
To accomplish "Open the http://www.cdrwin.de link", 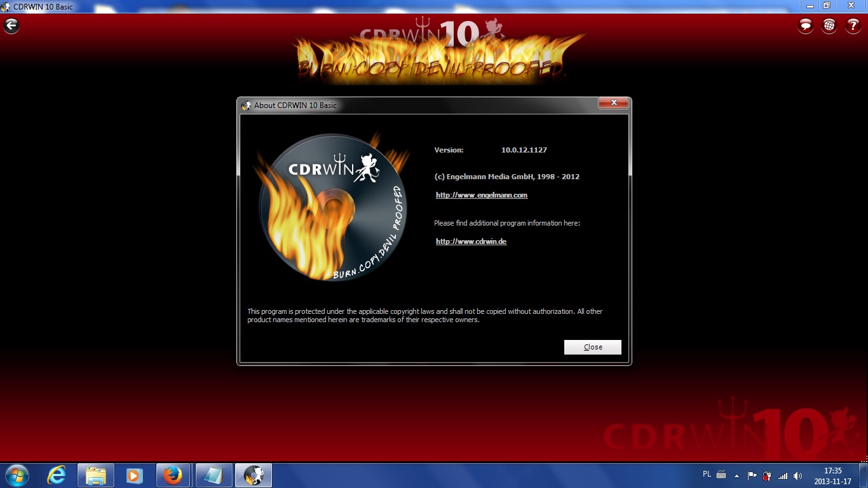I will (x=471, y=241).
